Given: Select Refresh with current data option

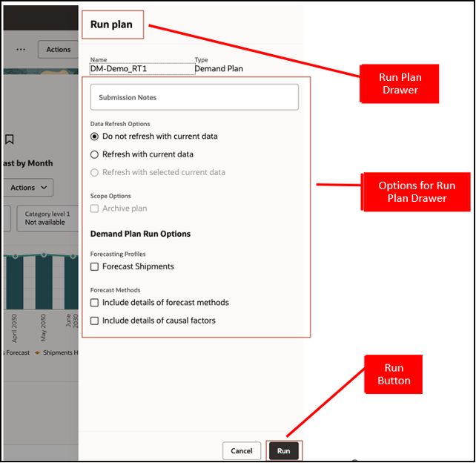Looking at the screenshot, I should pos(94,154).
